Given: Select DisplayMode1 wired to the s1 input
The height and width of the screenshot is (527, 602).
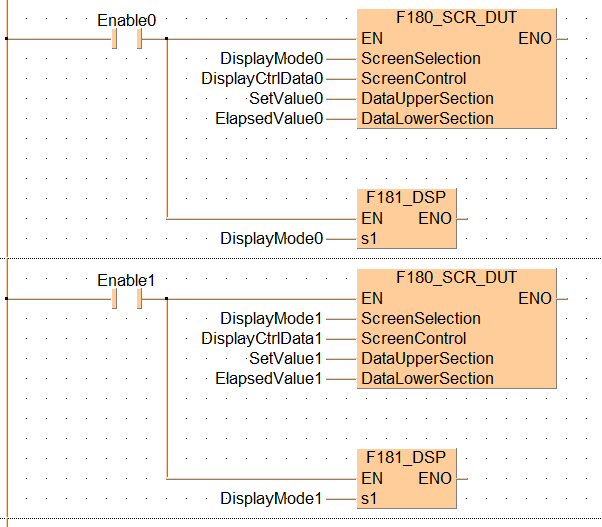Looking at the screenshot, I should click(272, 498).
